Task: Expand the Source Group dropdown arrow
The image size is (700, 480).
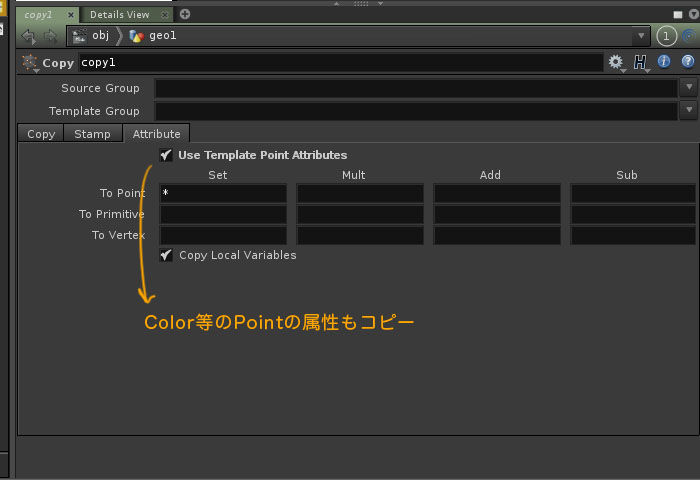Action: (688, 88)
